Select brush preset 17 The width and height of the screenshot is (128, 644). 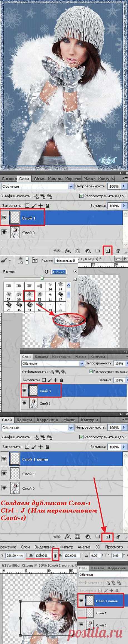click(60, 296)
